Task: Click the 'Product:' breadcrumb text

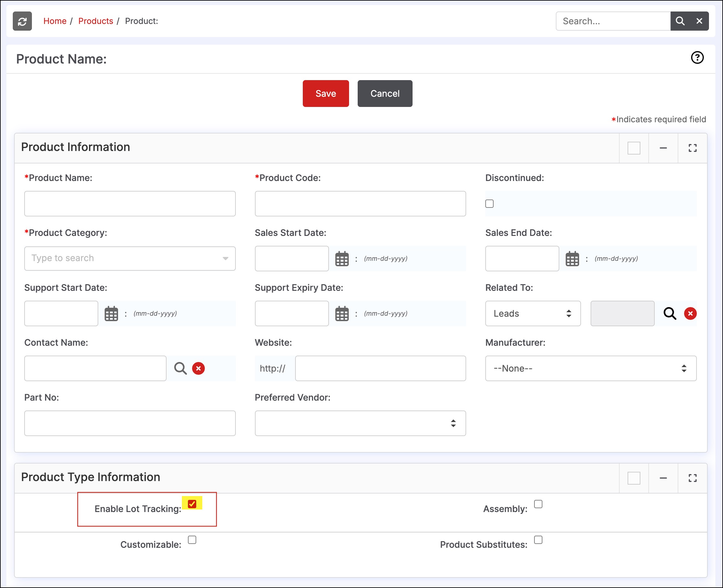Action: coord(141,21)
